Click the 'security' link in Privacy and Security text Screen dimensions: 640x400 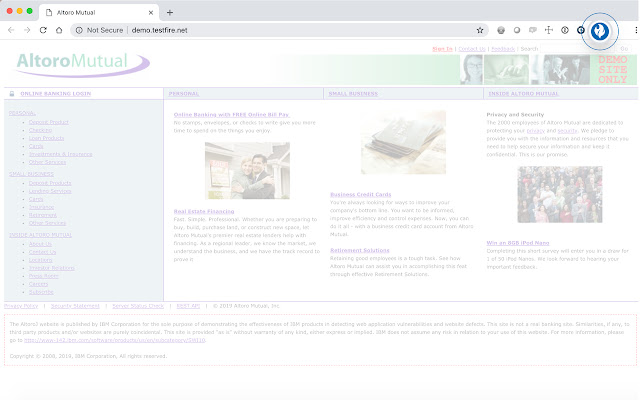tap(567, 131)
